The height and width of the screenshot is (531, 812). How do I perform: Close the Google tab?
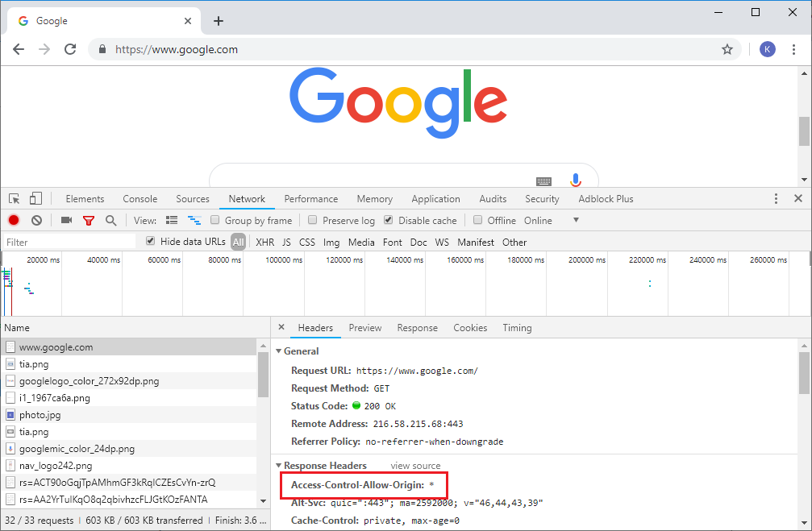pyautogui.click(x=187, y=21)
